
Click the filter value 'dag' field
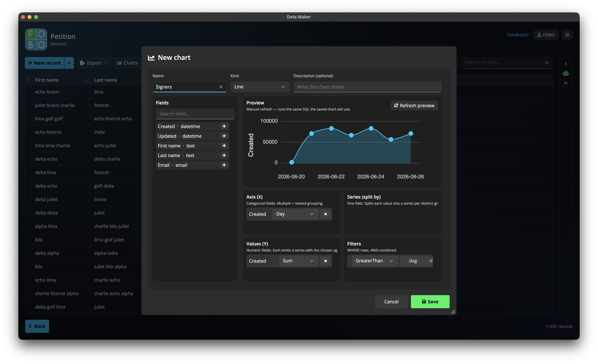click(x=413, y=261)
